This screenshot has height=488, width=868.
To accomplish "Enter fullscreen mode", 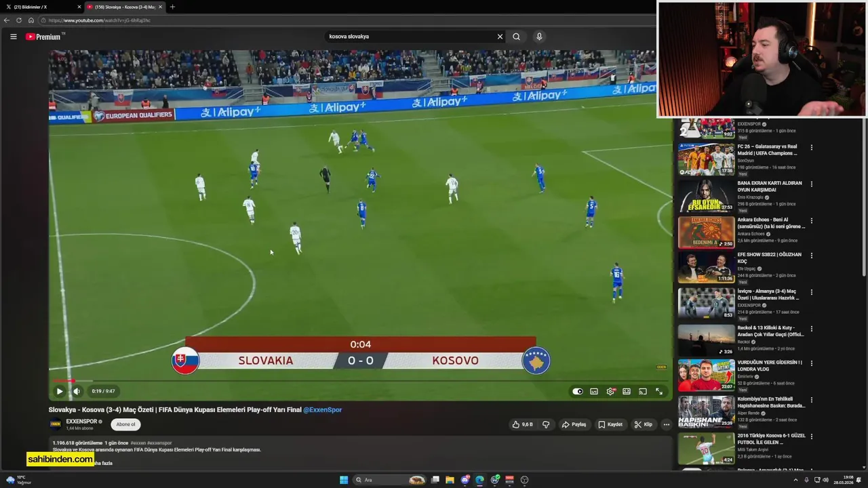I will click(x=659, y=391).
